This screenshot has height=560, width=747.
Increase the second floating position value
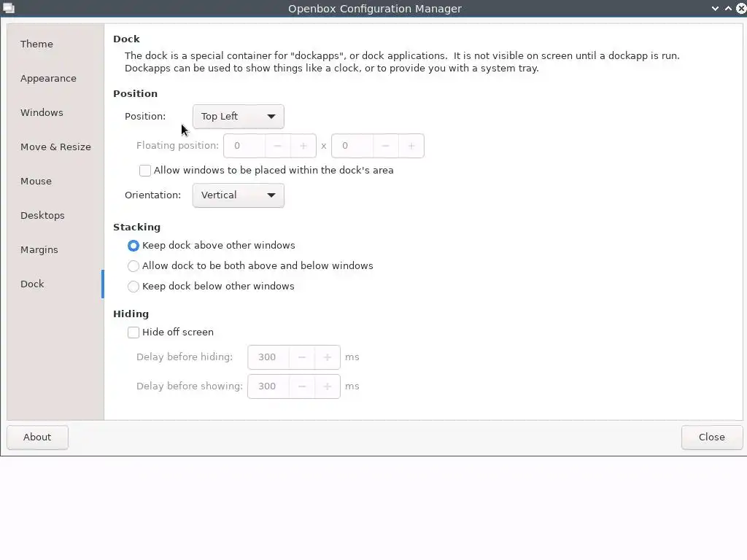point(411,146)
